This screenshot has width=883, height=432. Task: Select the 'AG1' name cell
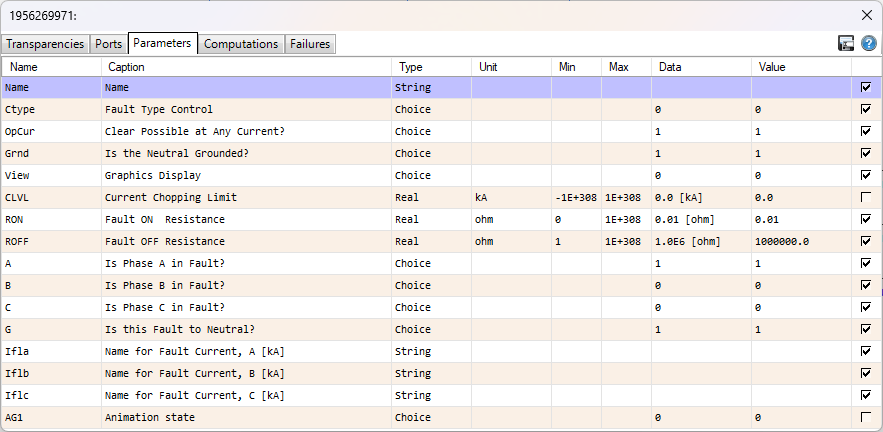coord(51,417)
